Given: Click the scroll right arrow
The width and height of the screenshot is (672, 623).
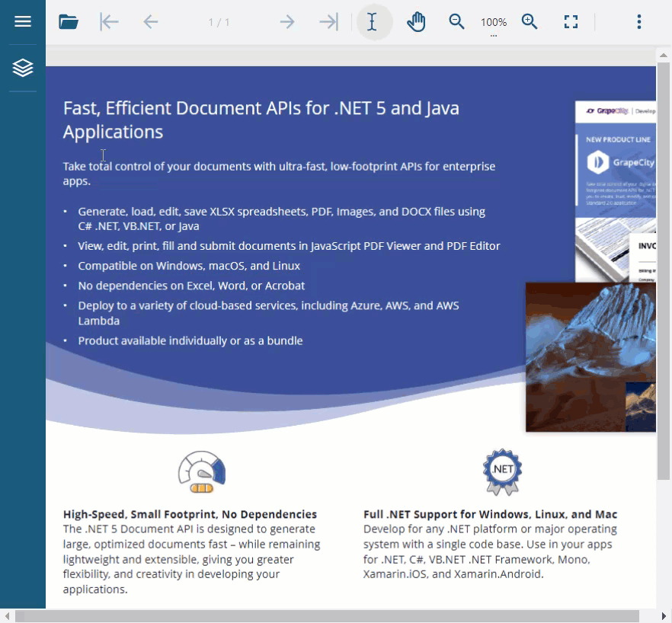Looking at the screenshot, I should [664, 616].
